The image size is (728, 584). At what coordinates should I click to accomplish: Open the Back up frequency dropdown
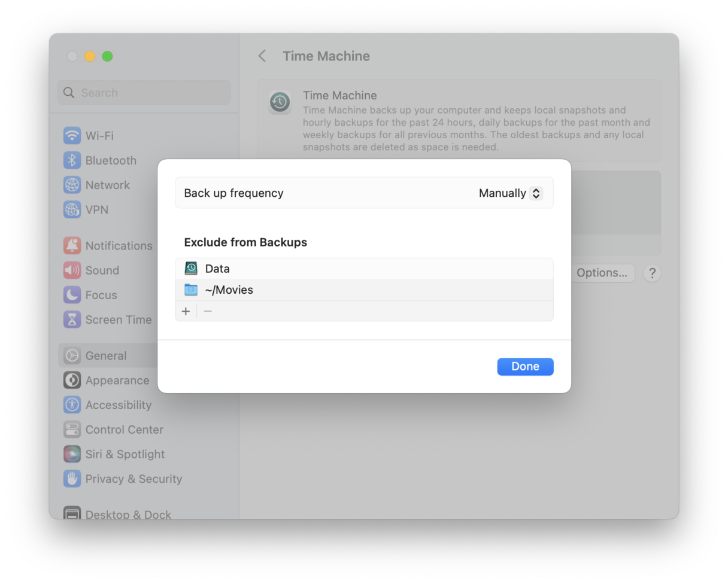[510, 193]
